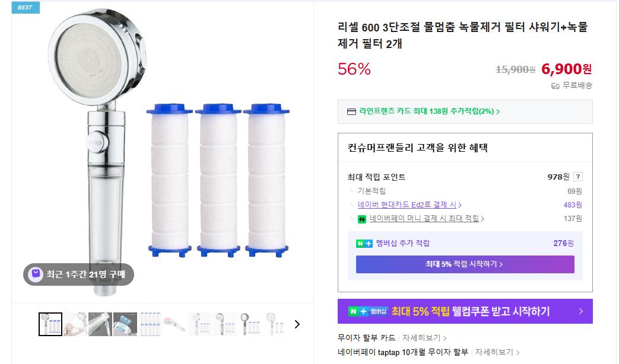Select the second thumbnail of woman showering
The image size is (619, 364).
(x=75, y=324)
